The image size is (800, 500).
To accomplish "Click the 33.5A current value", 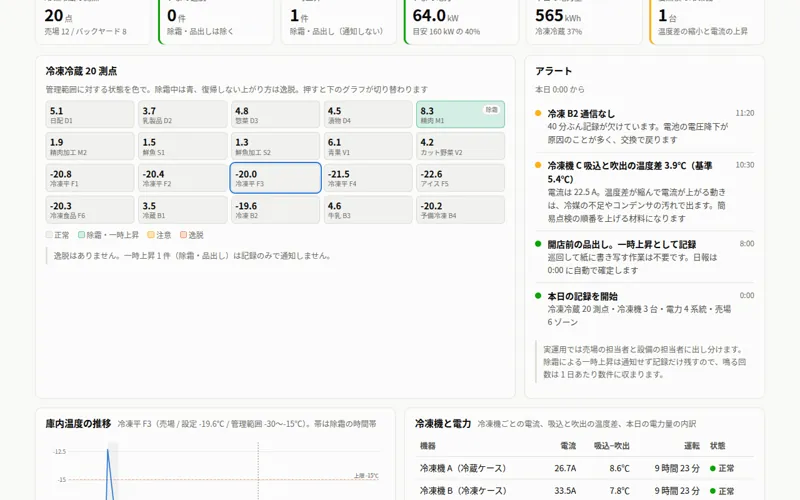I will [x=565, y=491].
